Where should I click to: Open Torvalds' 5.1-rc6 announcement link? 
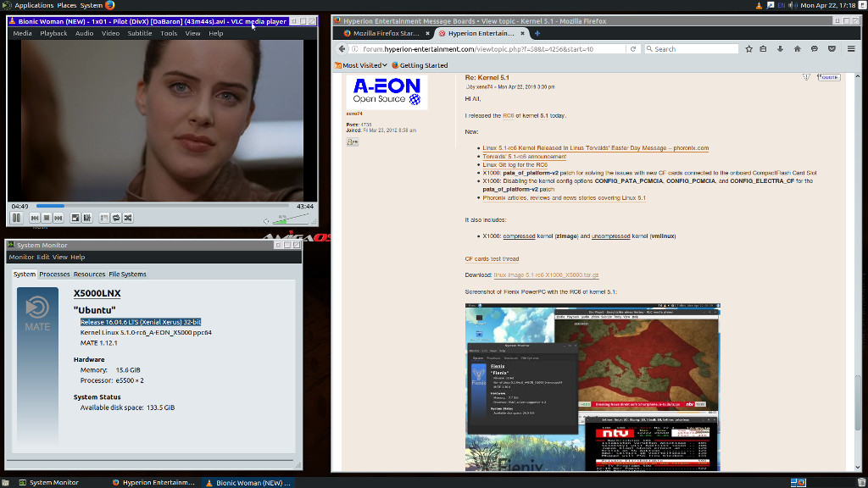point(524,157)
